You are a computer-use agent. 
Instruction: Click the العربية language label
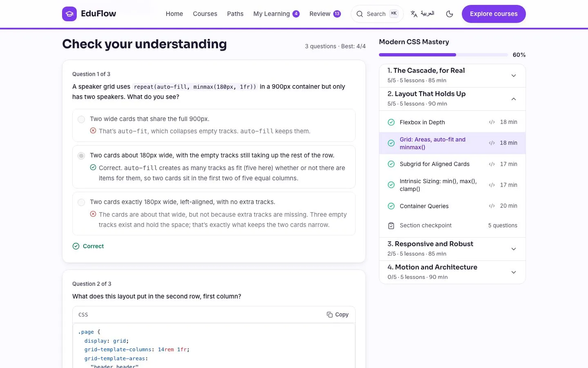(x=428, y=14)
